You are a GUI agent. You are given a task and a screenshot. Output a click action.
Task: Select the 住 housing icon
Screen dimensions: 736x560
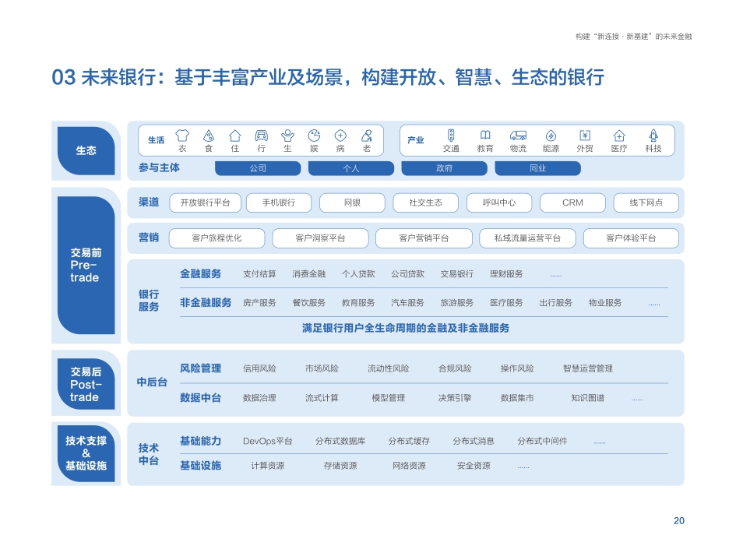234,134
